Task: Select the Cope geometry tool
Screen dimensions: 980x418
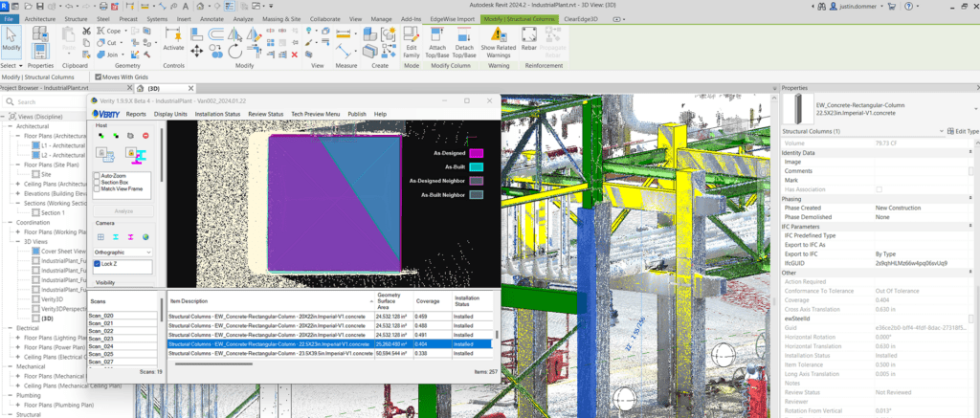Action: 109,31
